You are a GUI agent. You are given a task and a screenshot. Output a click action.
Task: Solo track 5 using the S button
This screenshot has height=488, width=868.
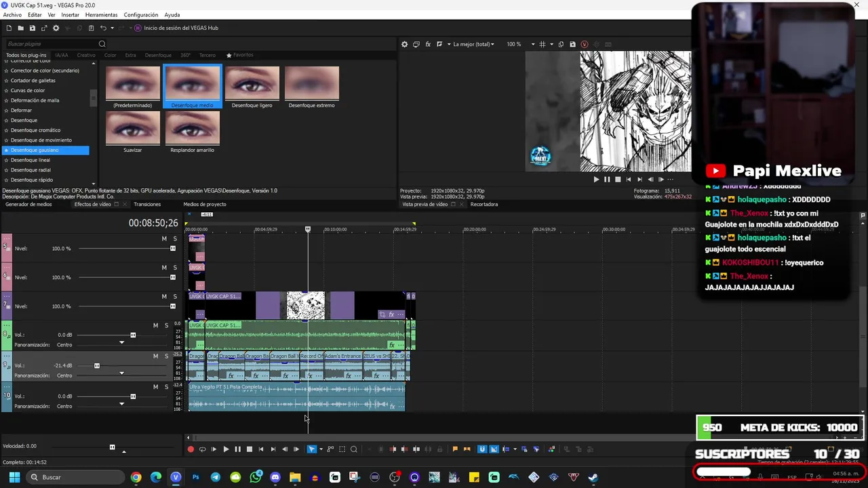click(175, 239)
